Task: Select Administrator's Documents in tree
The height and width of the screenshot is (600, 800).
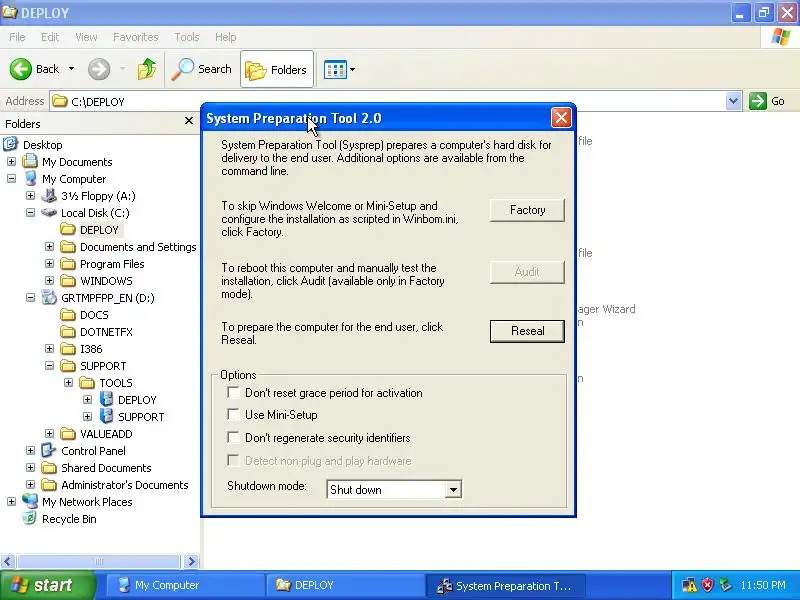Action: click(x=115, y=485)
